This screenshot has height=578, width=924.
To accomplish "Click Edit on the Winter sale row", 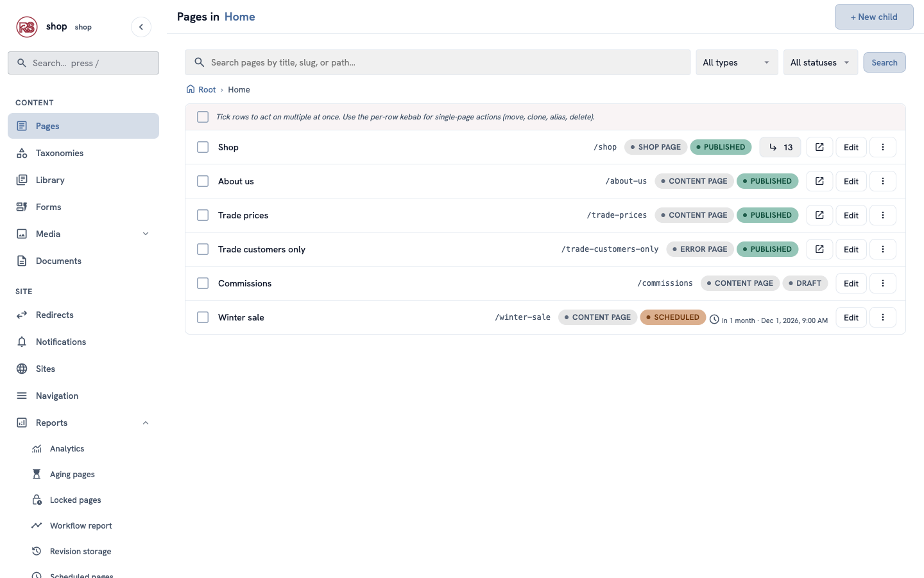I will tap(851, 317).
